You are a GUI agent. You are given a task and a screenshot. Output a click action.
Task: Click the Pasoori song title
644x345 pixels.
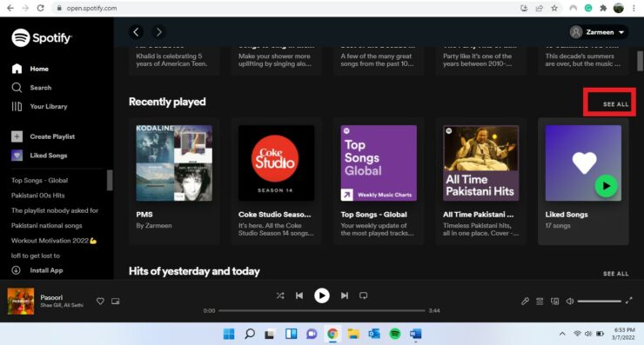click(x=51, y=297)
